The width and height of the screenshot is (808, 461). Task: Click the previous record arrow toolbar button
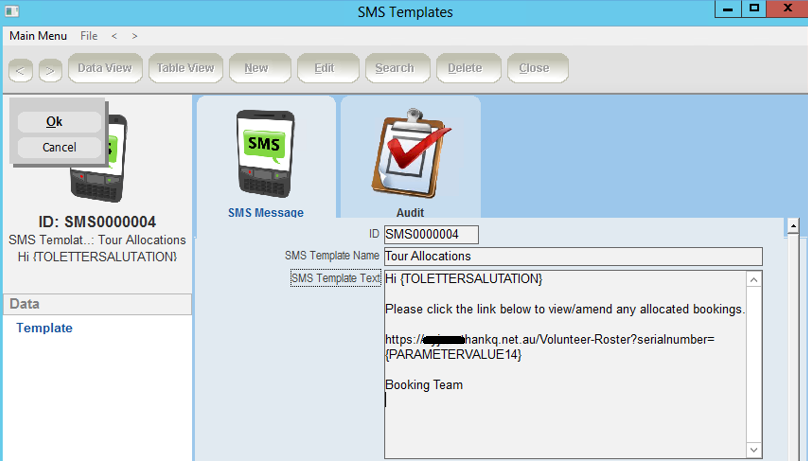pos(20,69)
